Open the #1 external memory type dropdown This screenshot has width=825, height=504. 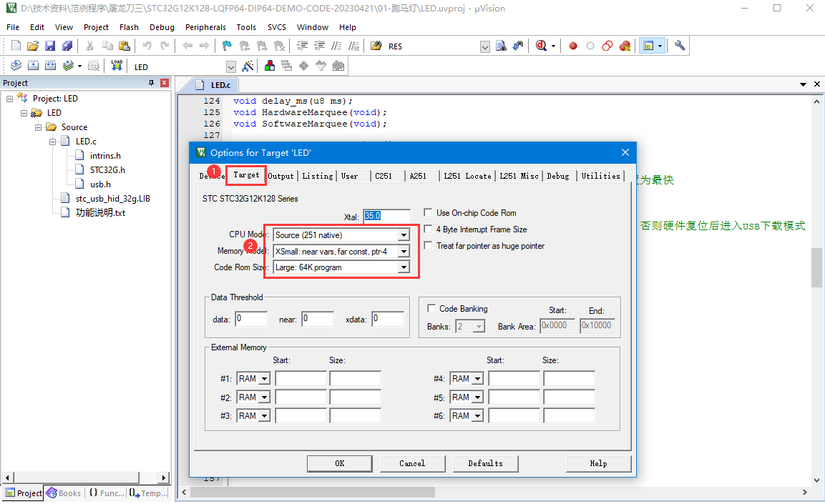click(x=264, y=378)
